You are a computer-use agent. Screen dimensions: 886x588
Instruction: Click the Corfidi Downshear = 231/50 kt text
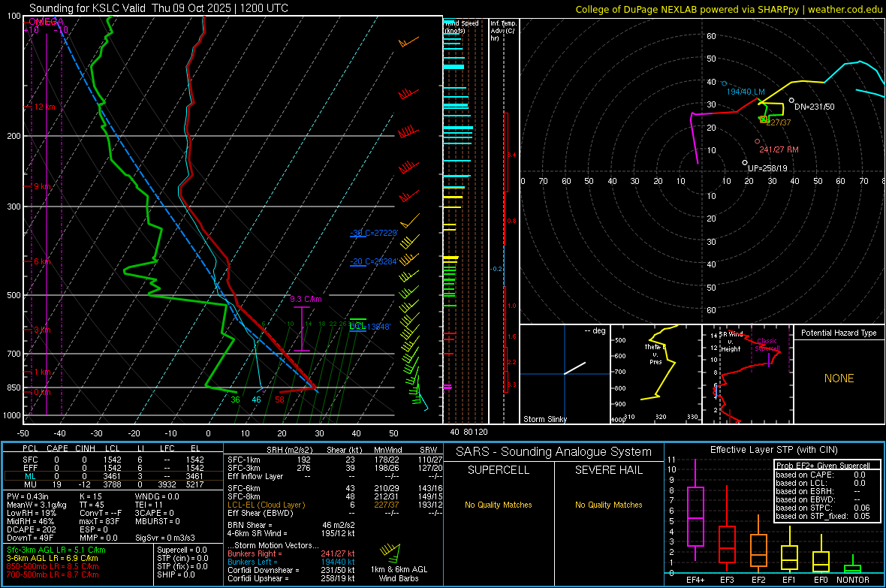pos(291,570)
